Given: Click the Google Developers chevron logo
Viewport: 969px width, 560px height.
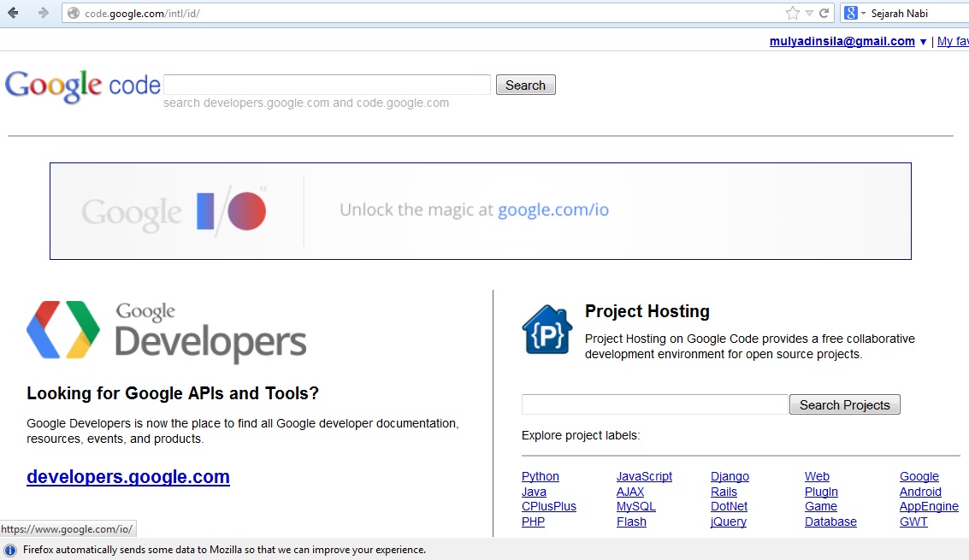Looking at the screenshot, I should [x=63, y=329].
